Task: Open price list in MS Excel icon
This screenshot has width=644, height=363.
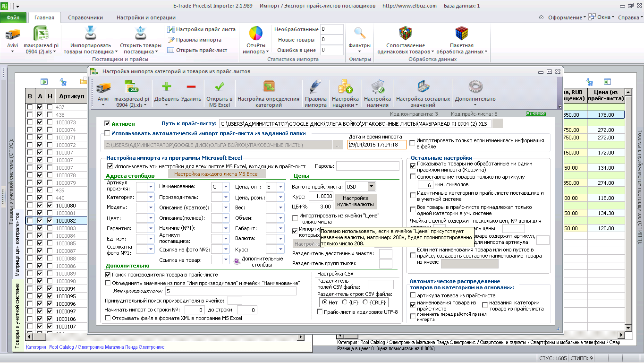Action: tap(219, 87)
